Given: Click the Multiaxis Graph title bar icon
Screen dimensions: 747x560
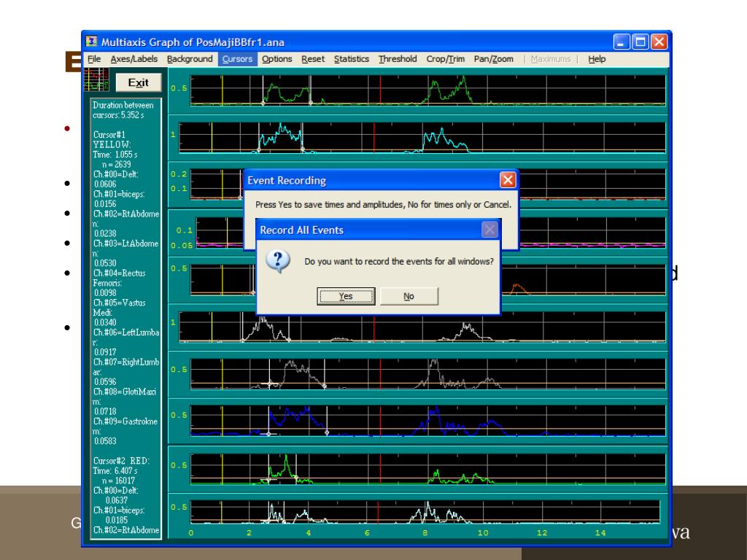Looking at the screenshot, I should 92,41.
